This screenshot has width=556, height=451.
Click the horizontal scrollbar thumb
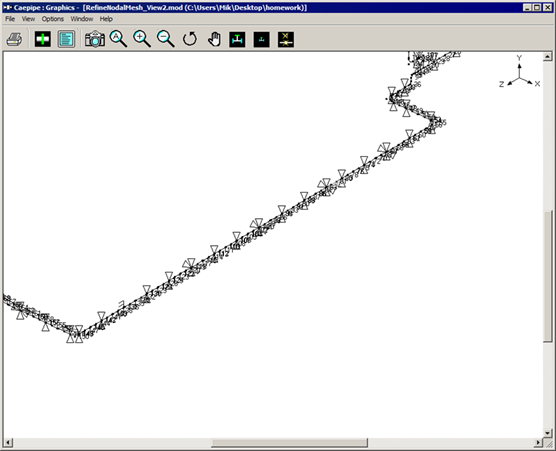[289, 442]
